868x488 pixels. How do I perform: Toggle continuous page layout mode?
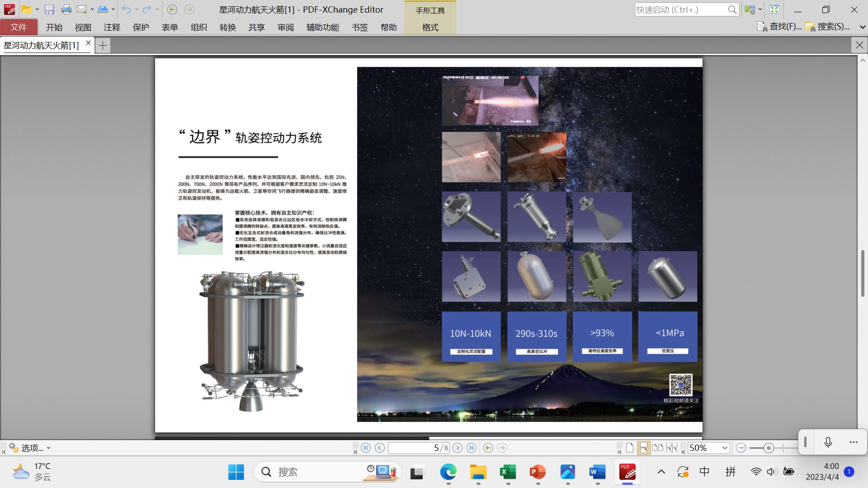click(643, 448)
